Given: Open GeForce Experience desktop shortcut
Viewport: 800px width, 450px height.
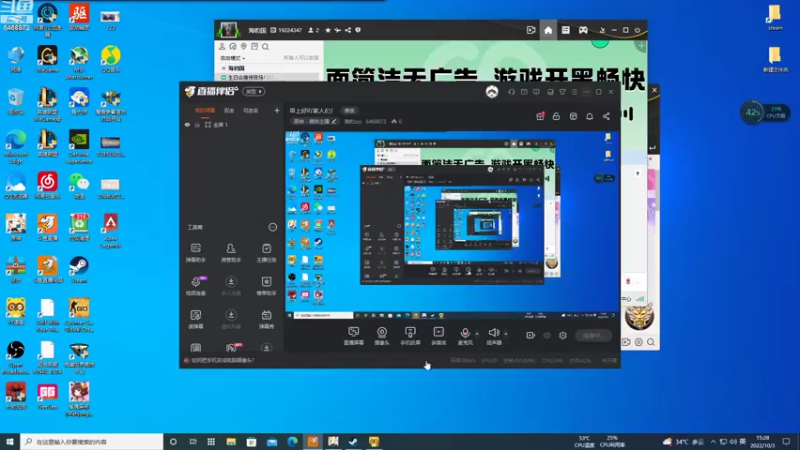Looking at the screenshot, I should click(x=79, y=147).
